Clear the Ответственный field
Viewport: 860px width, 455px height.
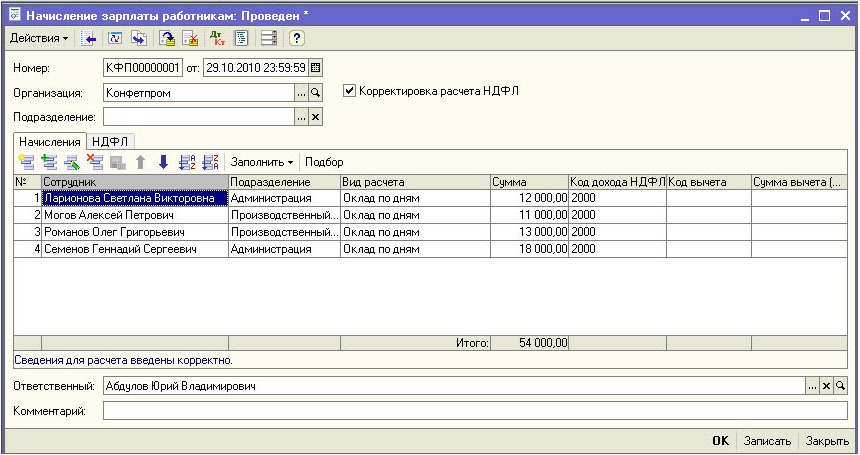tap(826, 386)
